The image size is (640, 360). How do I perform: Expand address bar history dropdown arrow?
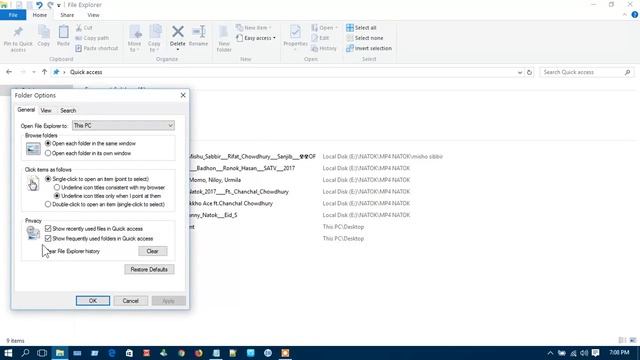point(520,72)
